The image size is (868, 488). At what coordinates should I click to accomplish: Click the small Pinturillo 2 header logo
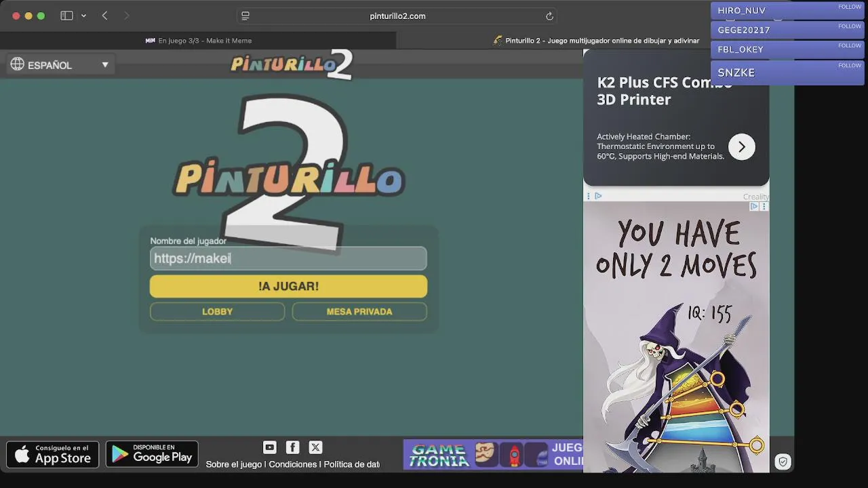click(x=292, y=64)
